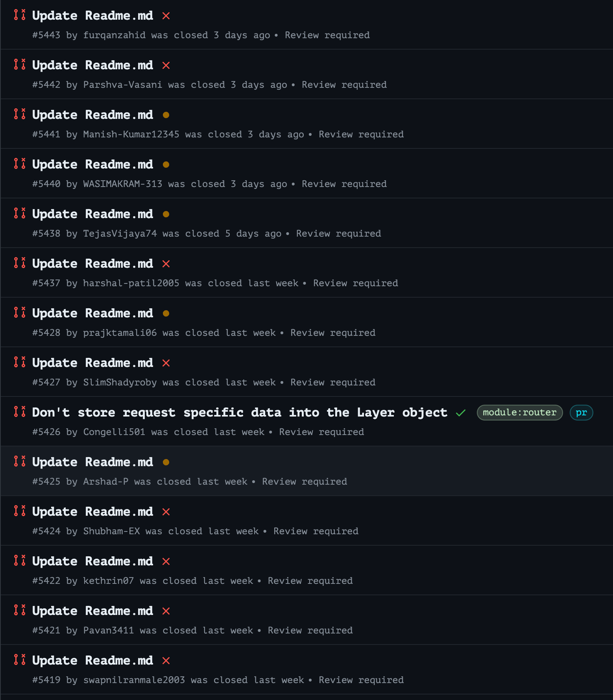Viewport: 613px width, 700px height.
Task: Click the closed PR icon on #5422 by kethrin07
Action: point(19,561)
